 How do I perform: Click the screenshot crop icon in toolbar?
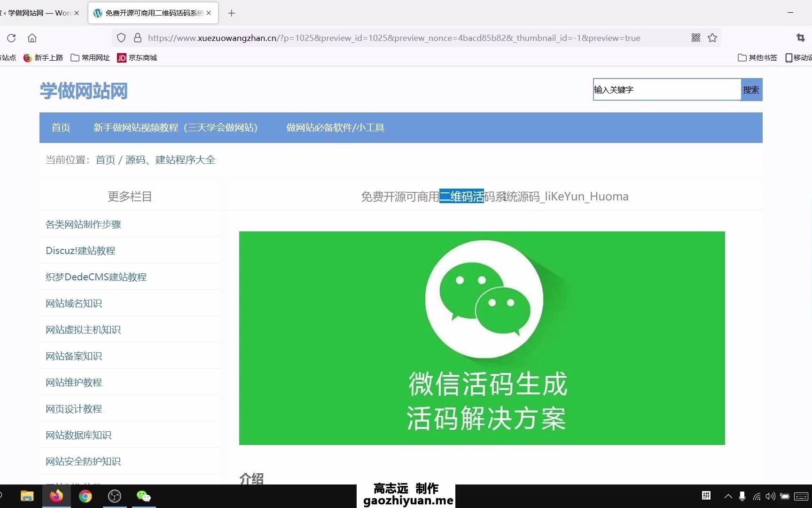click(x=801, y=38)
